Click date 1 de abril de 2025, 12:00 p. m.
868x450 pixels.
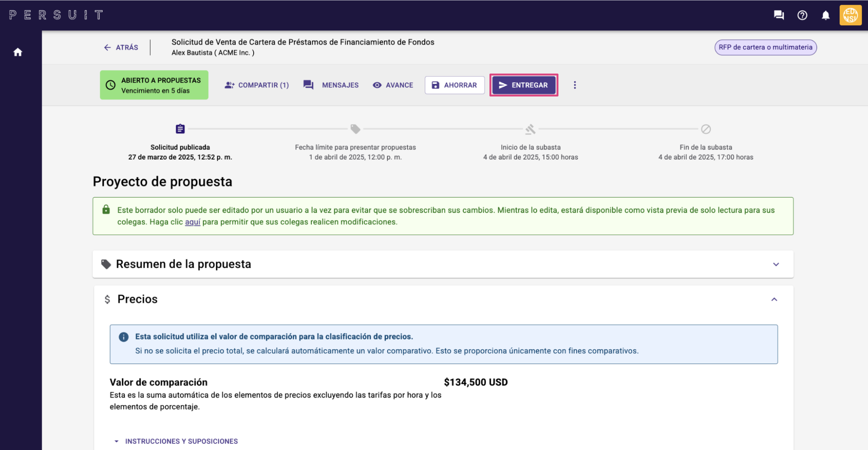(x=355, y=157)
